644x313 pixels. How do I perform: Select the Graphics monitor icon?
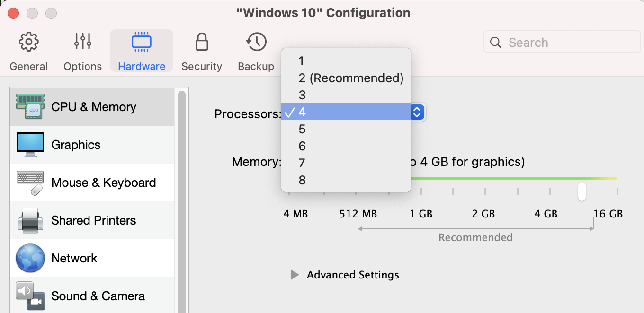pyautogui.click(x=30, y=145)
